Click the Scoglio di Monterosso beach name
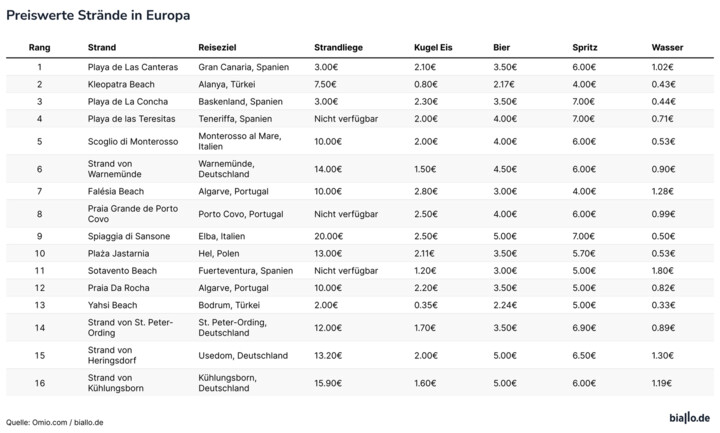Viewport: 720px width, 433px height. pos(133,142)
